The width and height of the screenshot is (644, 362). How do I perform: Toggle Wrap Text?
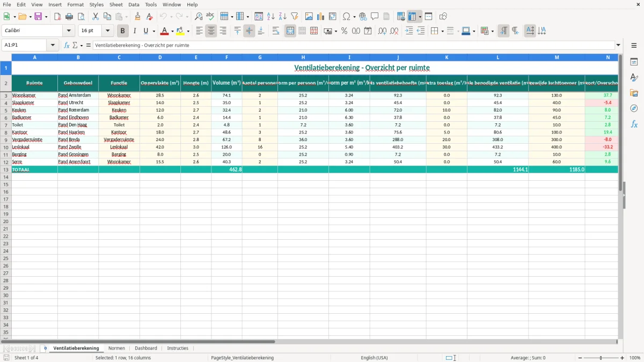pyautogui.click(x=276, y=31)
